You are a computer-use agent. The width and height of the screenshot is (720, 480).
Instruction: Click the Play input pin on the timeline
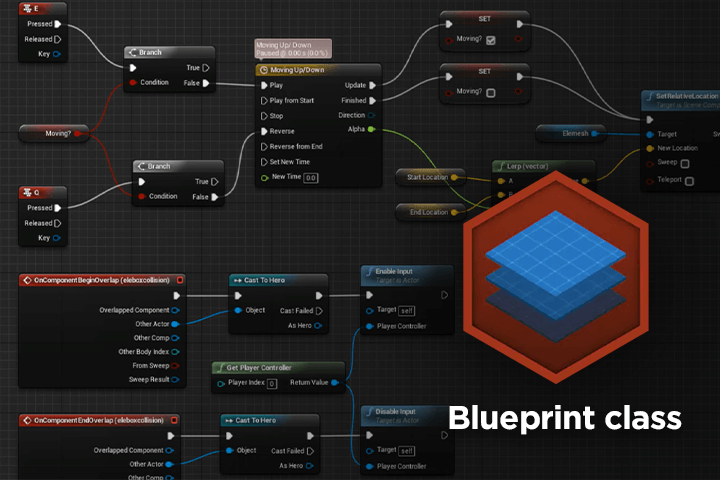click(x=264, y=85)
